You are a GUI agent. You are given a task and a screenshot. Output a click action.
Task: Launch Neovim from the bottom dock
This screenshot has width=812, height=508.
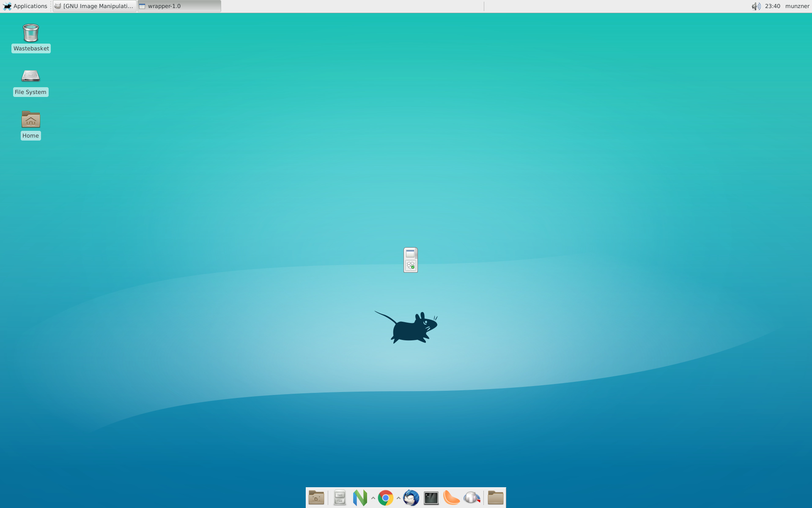click(360, 498)
